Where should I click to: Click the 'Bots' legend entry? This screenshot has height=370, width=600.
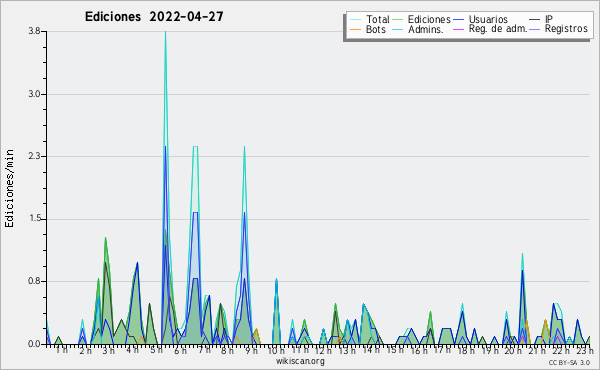point(375,29)
